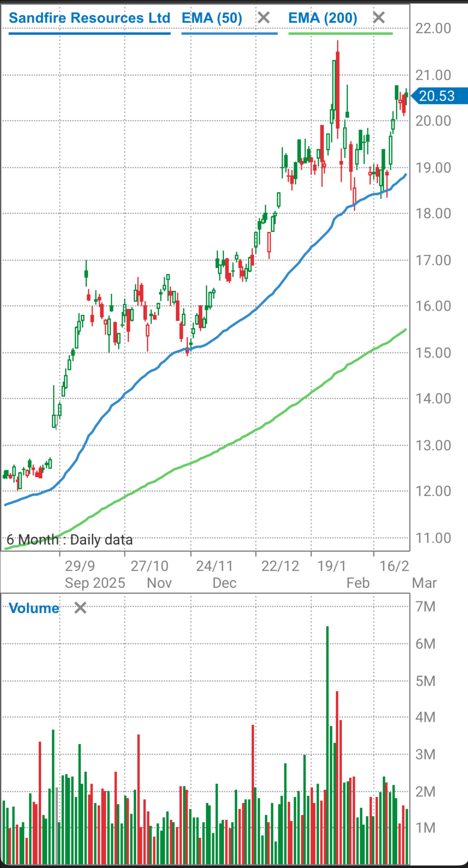Click the 19/1 date axis label
468x868 pixels.
(x=332, y=566)
